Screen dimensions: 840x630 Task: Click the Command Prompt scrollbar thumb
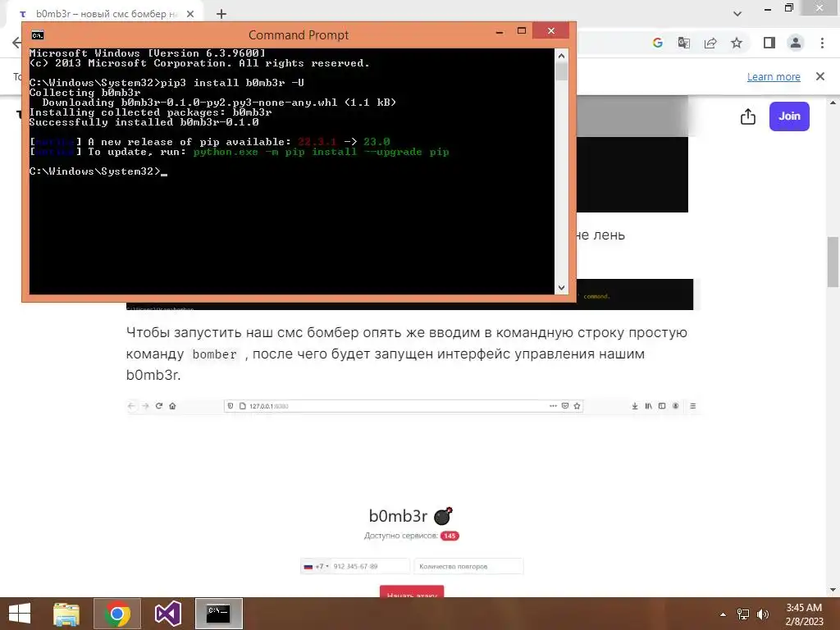pyautogui.click(x=561, y=71)
